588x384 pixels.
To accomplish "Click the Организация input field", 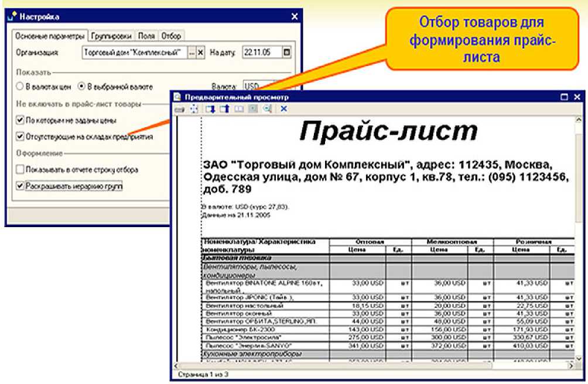I will tap(135, 53).
